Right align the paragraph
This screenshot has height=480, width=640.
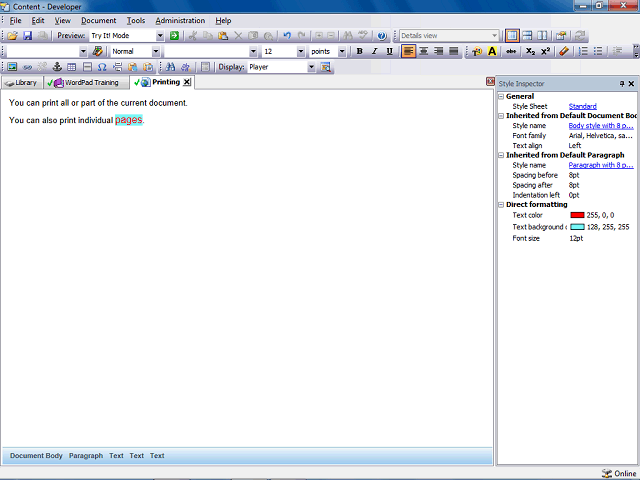coord(439,51)
